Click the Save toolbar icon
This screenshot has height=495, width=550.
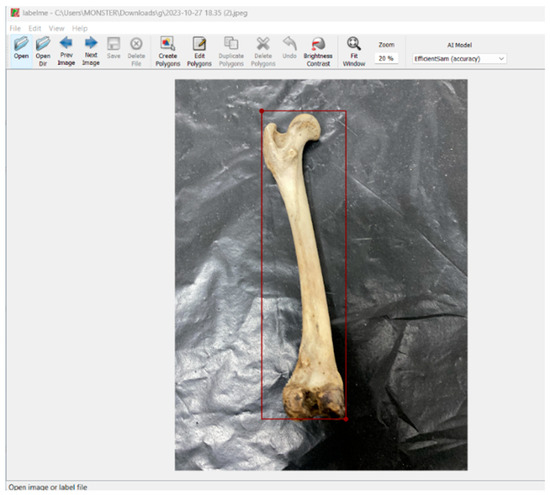[114, 48]
